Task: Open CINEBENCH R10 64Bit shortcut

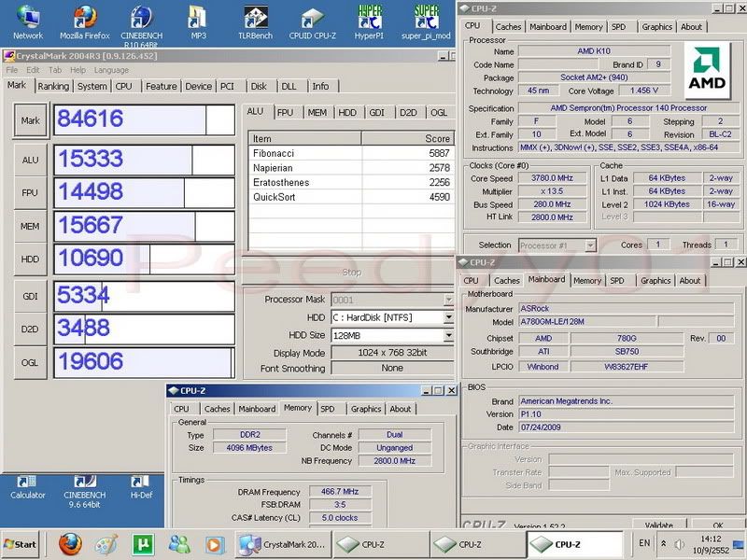Action: tap(142, 25)
